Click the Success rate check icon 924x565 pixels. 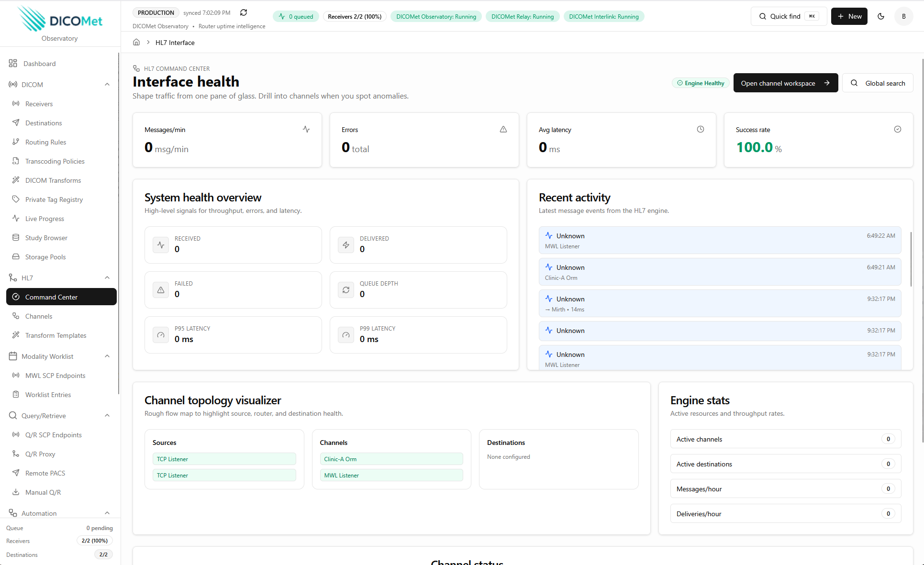898,129
